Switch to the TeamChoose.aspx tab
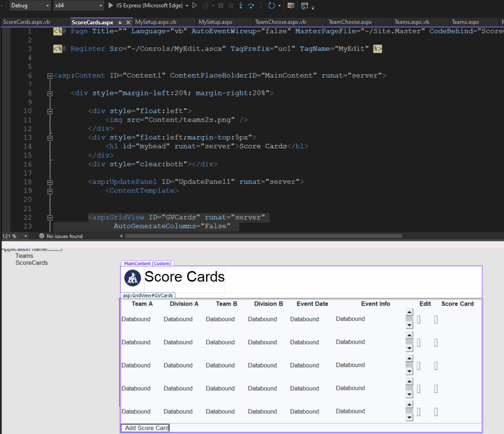504x434 pixels. click(350, 22)
